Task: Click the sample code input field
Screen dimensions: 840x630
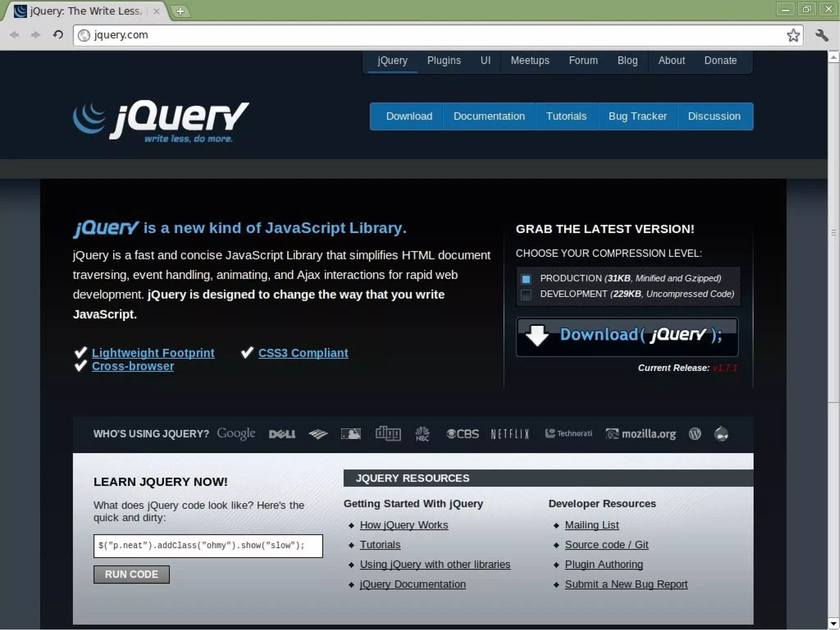Action: 208,546
